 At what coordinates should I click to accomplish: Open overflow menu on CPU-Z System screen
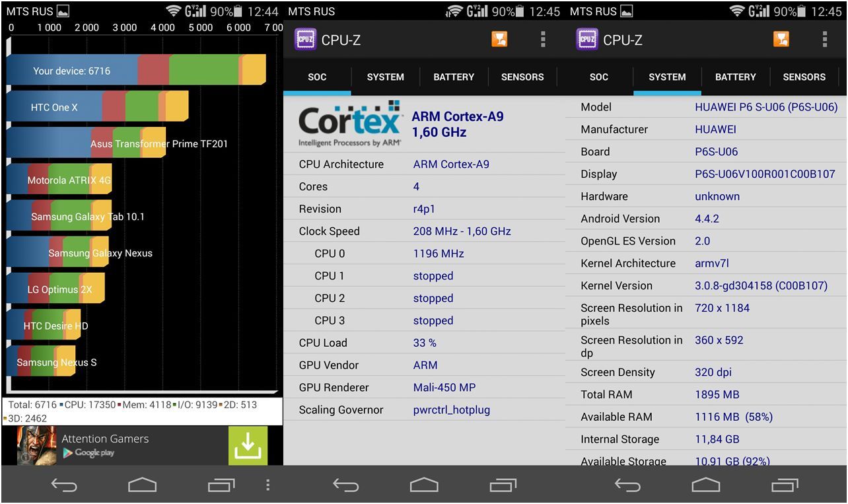pyautogui.click(x=824, y=40)
